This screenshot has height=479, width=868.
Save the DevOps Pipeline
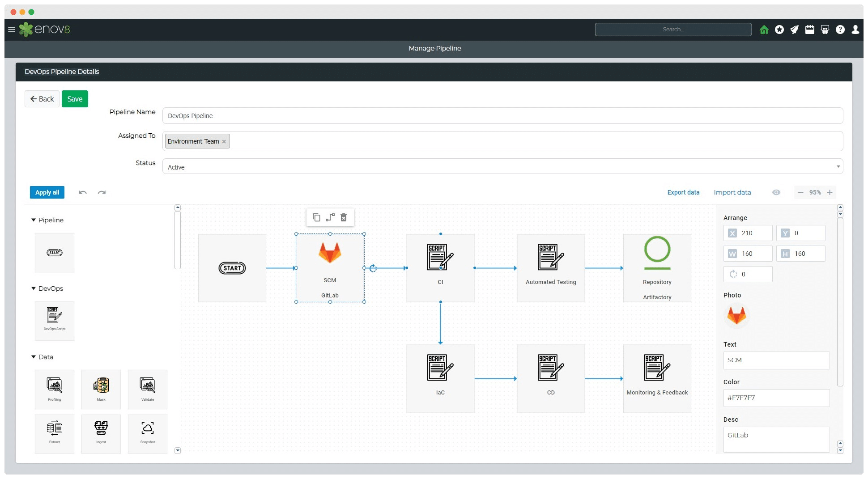pyautogui.click(x=75, y=99)
